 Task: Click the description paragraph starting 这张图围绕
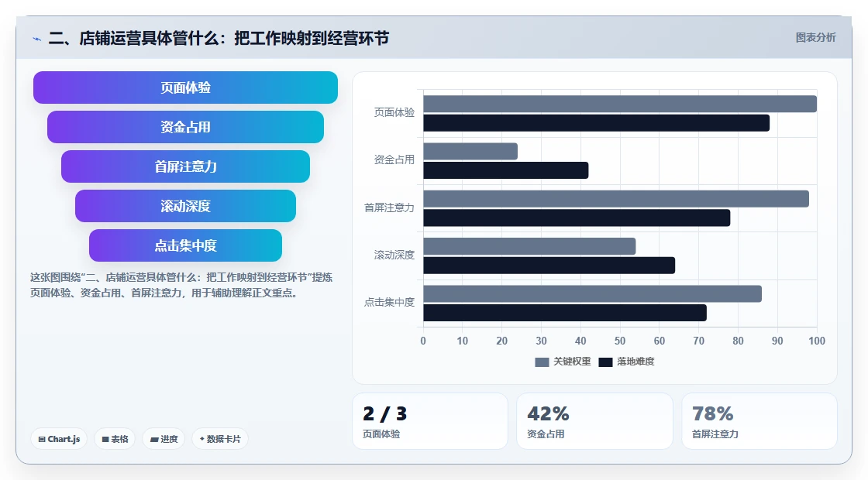(181, 286)
